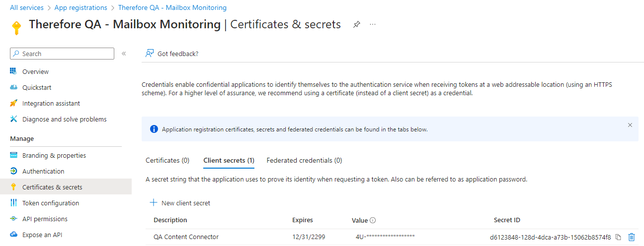The height and width of the screenshot is (246, 644).
Task: Click Therefore QA - Mailbox Monitoring breadcrumb
Action: click(x=172, y=8)
